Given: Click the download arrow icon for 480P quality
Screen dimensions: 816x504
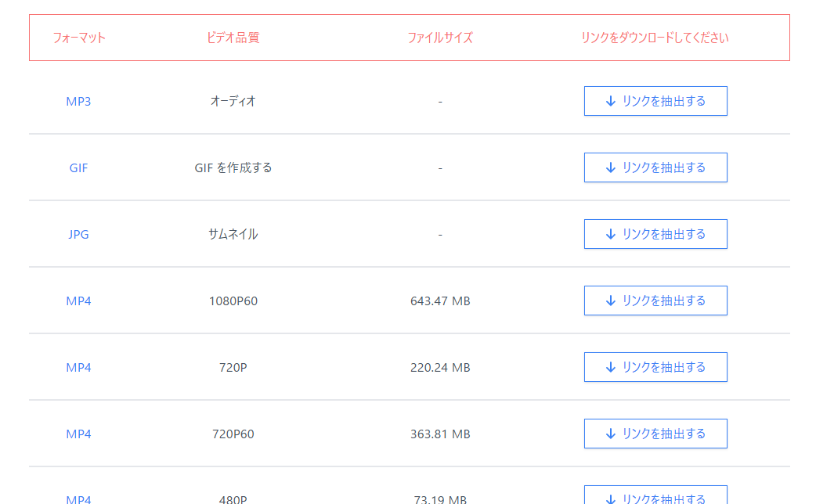Looking at the screenshot, I should [612, 497].
